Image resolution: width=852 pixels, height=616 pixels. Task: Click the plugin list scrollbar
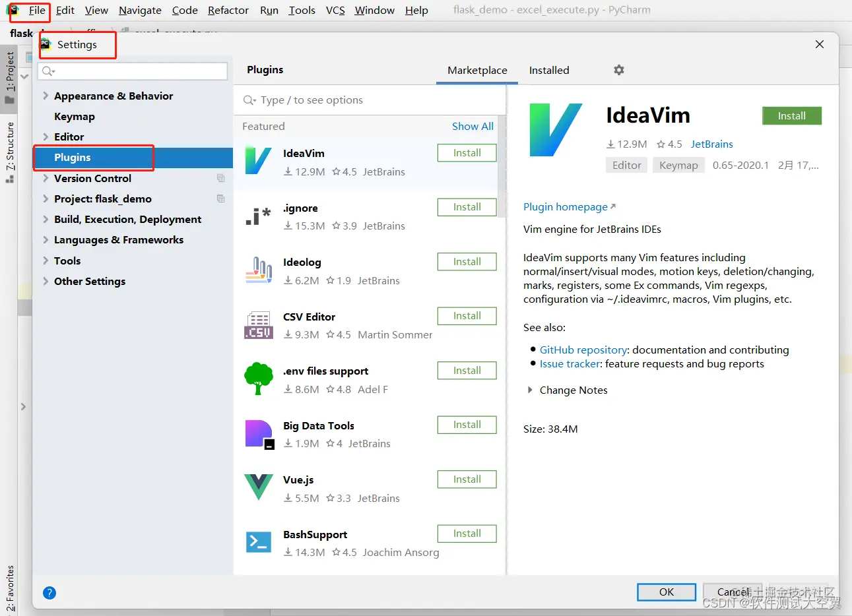pos(502,168)
